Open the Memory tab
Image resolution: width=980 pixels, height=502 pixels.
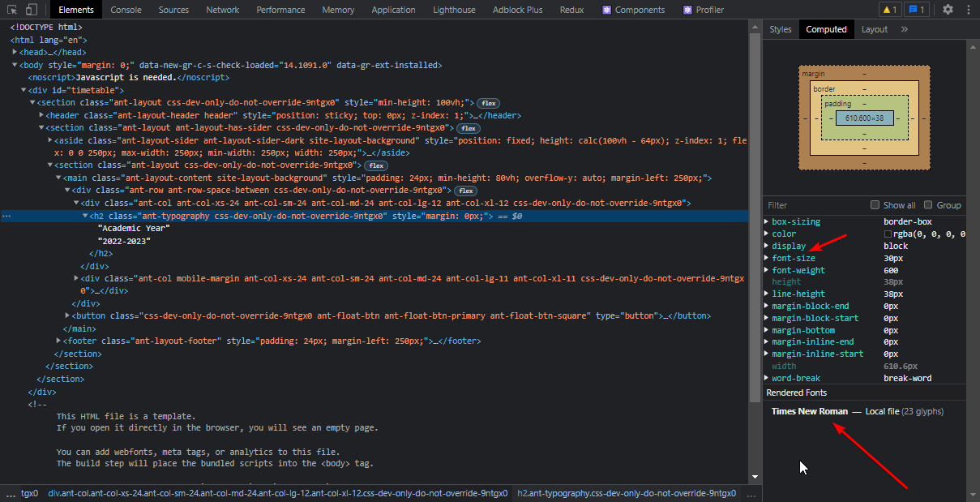pyautogui.click(x=338, y=10)
